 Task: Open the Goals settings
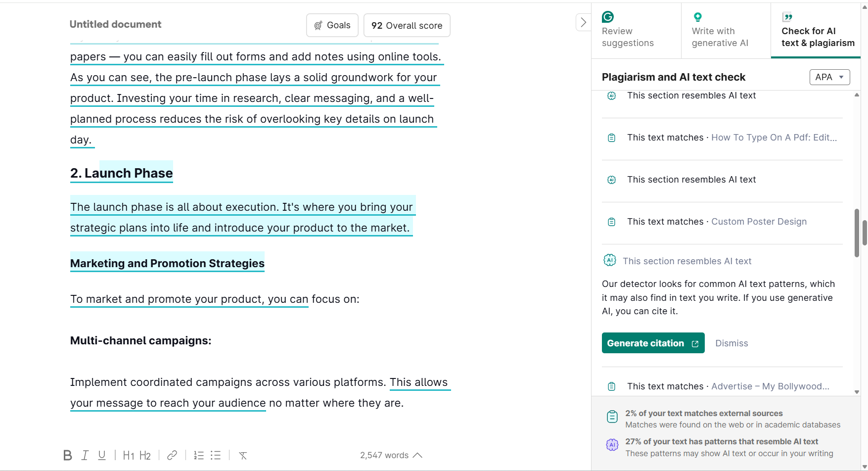pos(332,25)
